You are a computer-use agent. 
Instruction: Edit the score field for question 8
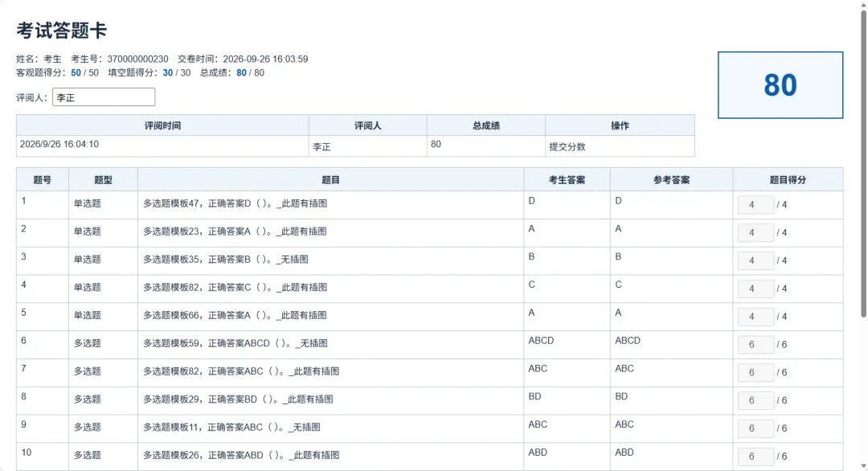[755, 400]
